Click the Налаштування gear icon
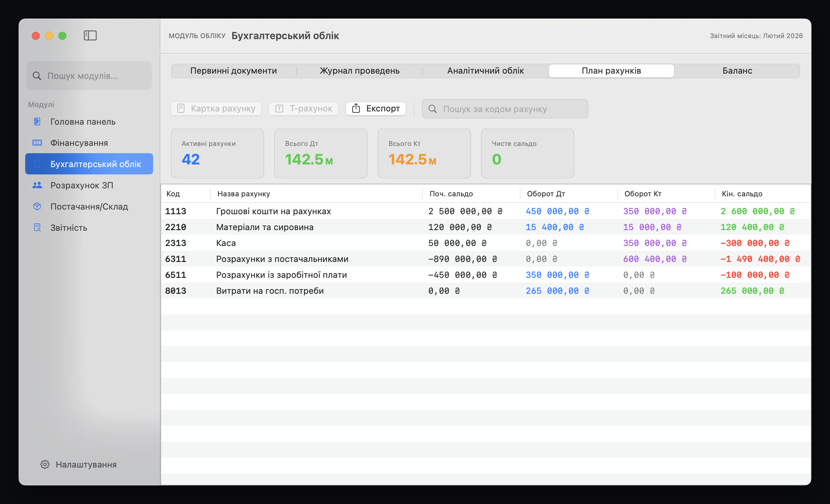The height and width of the screenshot is (504, 830). click(45, 464)
